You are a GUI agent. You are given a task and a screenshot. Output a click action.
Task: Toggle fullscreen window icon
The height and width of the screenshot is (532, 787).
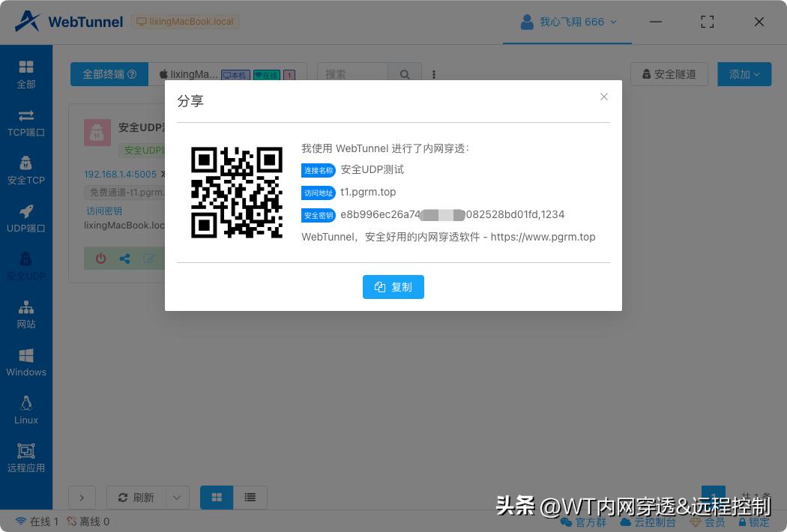pyautogui.click(x=708, y=22)
